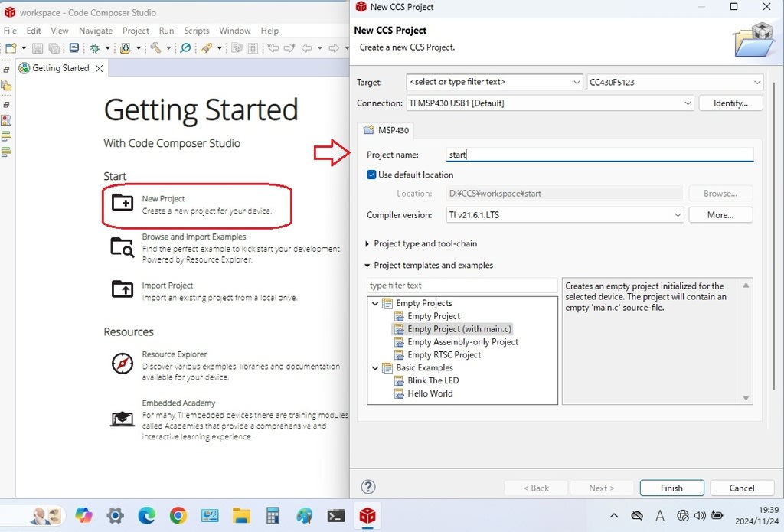
Task: Click the Import Project folder icon
Action: pyautogui.click(x=122, y=289)
